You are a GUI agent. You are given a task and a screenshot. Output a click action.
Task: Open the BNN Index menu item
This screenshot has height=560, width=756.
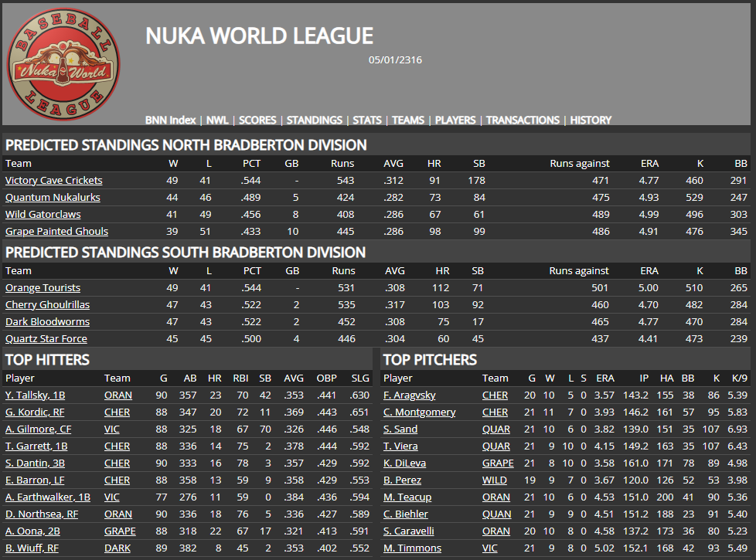coord(171,120)
